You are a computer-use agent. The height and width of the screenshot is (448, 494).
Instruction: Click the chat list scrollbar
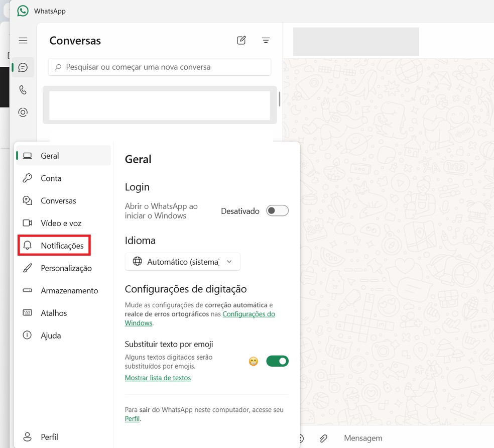coord(279,99)
